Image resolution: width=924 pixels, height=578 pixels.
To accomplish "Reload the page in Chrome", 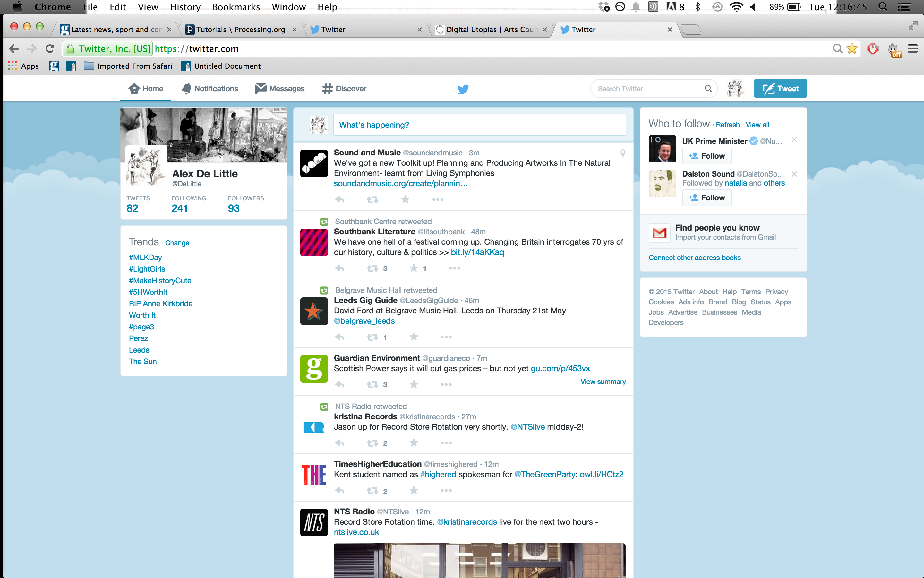I will pos(50,48).
